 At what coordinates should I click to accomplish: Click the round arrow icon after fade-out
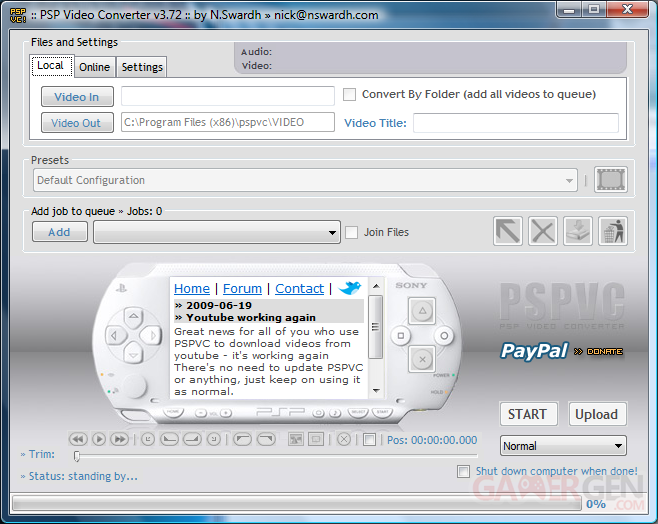tap(214, 439)
